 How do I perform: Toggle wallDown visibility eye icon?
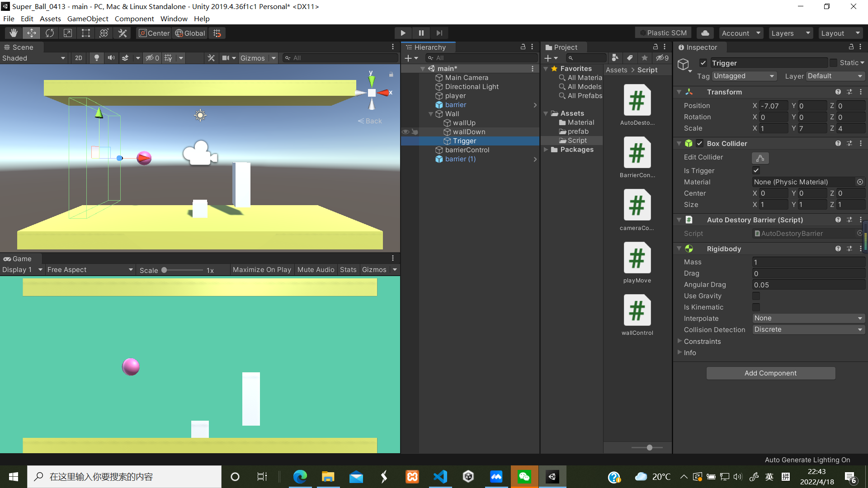click(406, 132)
